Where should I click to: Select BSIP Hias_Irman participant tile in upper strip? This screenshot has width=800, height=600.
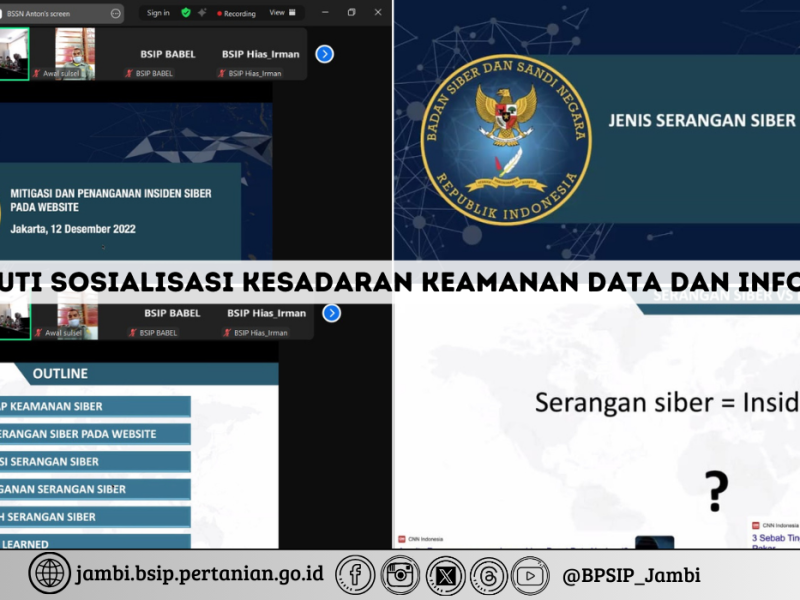coord(260,54)
